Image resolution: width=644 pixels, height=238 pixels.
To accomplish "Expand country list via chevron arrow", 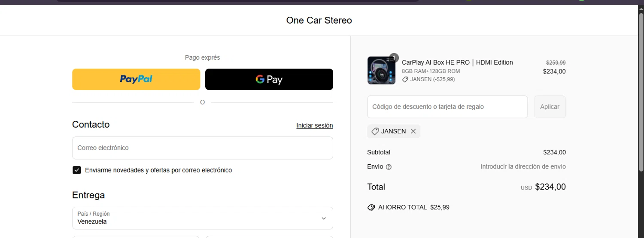I will tap(324, 218).
